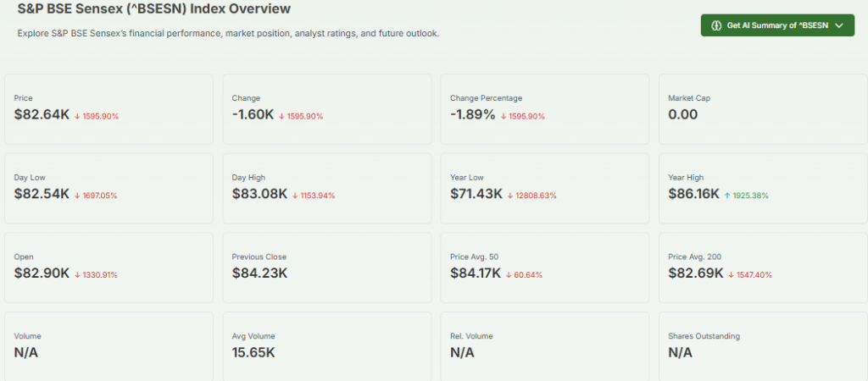868x381 pixels.
Task: Click the red down arrow in Day Low card
Action: click(x=77, y=195)
